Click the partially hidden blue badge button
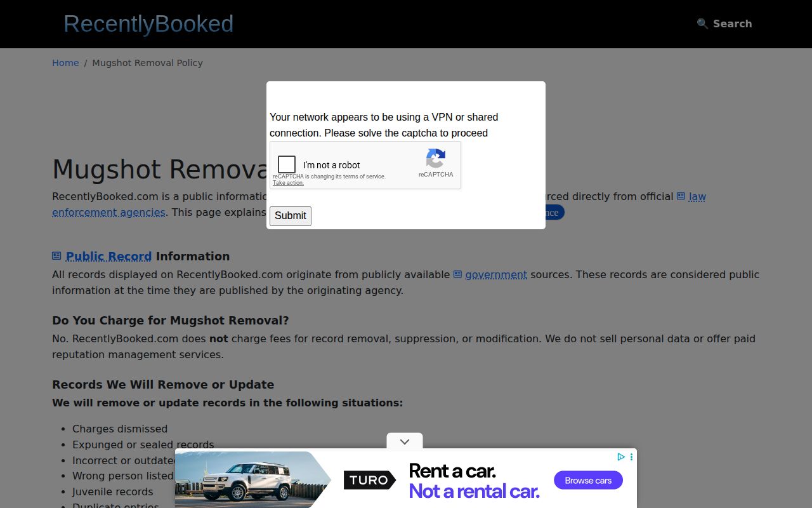 tap(554, 213)
